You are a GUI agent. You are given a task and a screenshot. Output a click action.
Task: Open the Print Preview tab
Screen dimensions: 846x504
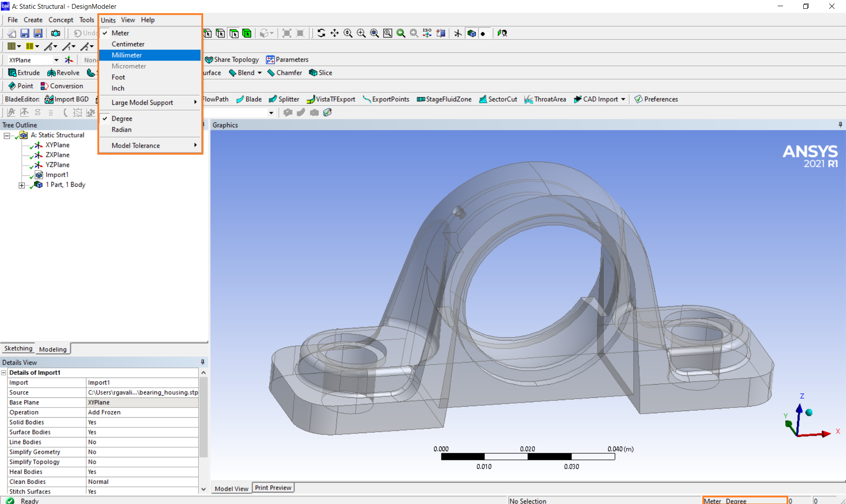tap(273, 488)
